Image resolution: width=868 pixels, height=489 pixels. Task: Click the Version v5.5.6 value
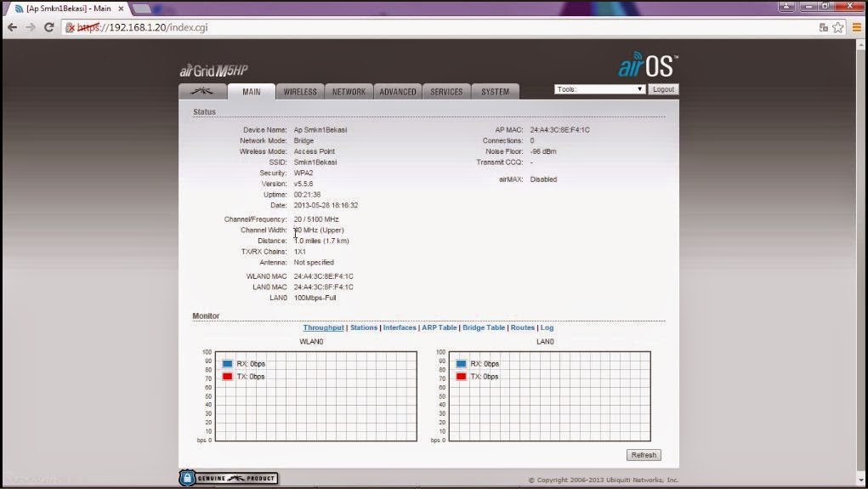tap(303, 184)
